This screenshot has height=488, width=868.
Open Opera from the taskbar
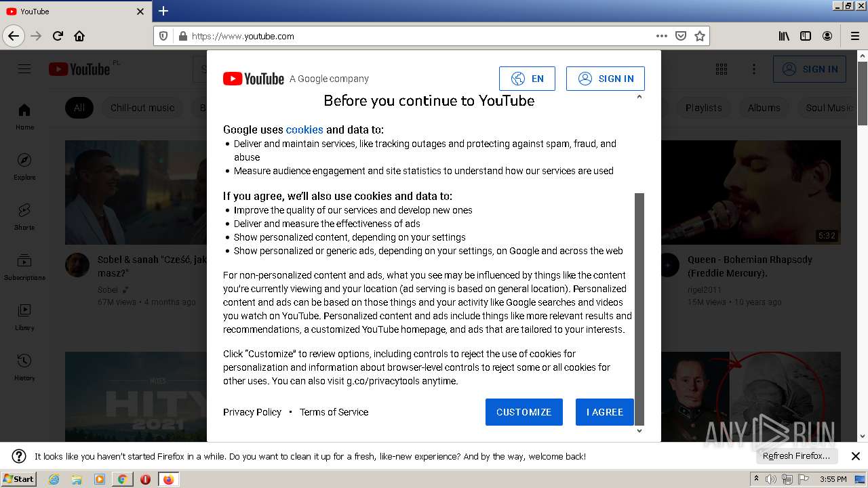click(x=145, y=479)
